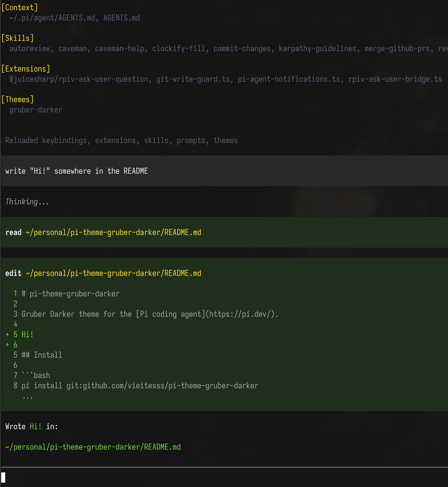This screenshot has height=487, width=448.
Task: Expand the truncated diff ellipsis
Action: click(x=27, y=397)
